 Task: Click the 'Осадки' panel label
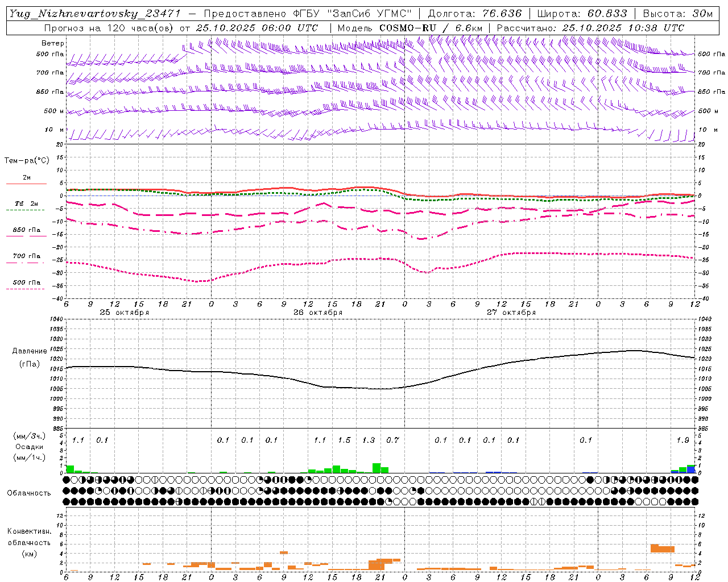pyautogui.click(x=28, y=447)
